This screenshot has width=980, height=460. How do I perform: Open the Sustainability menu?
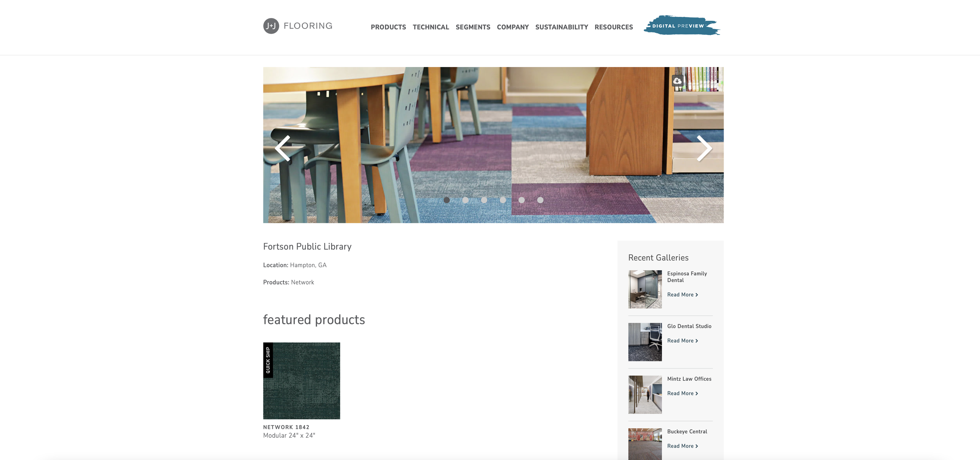point(562,27)
